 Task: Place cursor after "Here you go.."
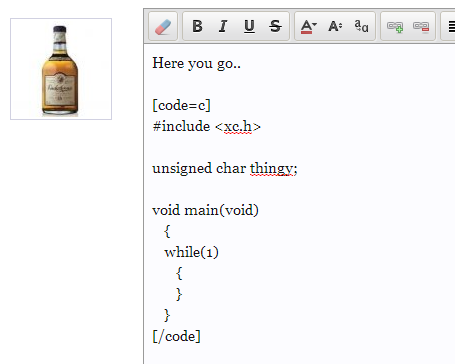click(241, 63)
